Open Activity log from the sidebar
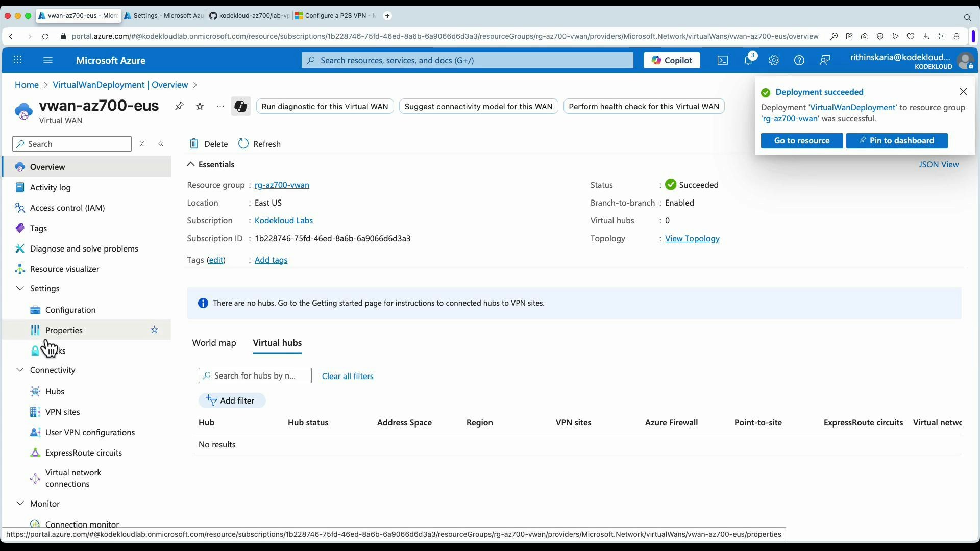The image size is (980, 551). tap(50, 187)
